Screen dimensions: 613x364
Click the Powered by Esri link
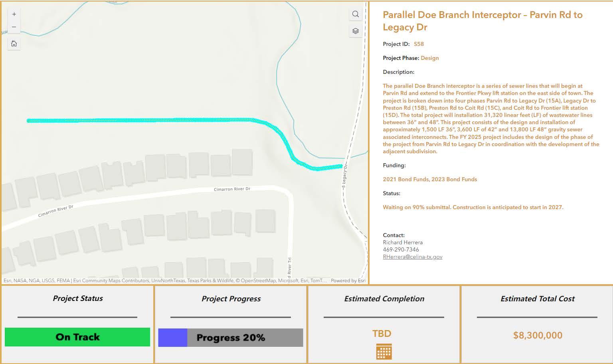coord(348,281)
